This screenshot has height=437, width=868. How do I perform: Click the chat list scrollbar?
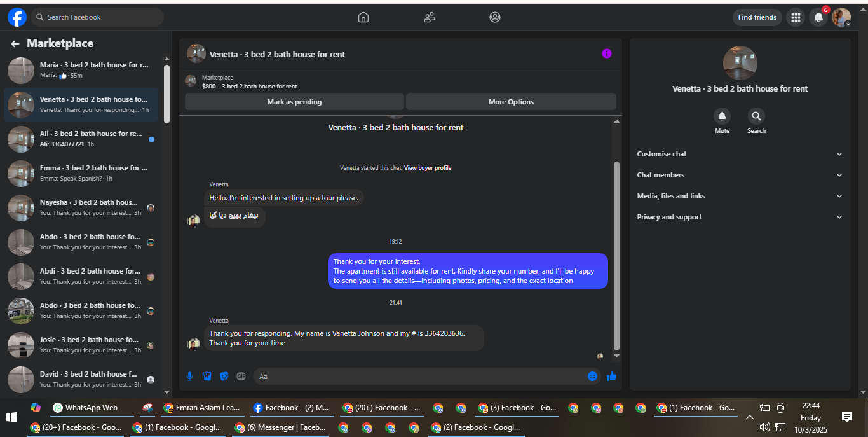click(166, 94)
